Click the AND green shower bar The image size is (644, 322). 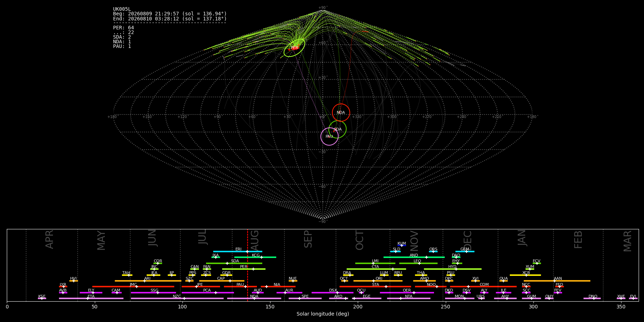(414, 257)
